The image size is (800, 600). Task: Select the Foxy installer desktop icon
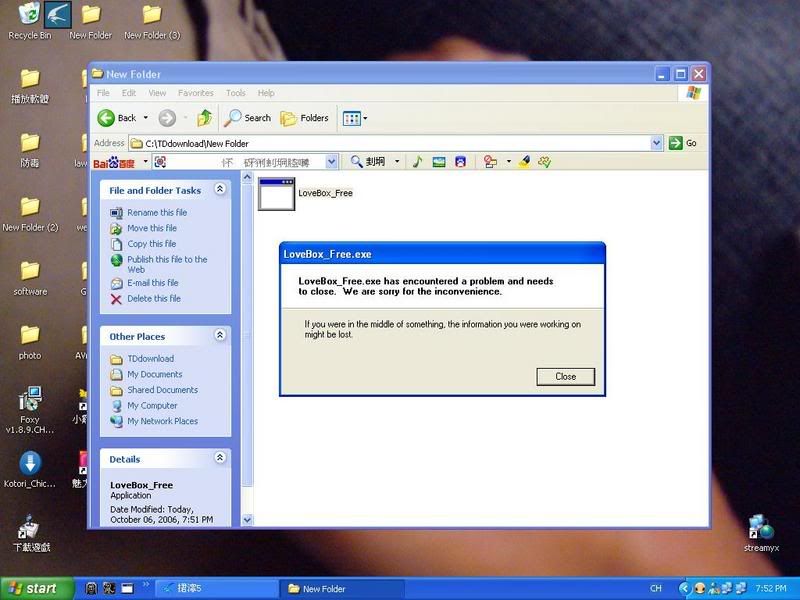point(30,410)
